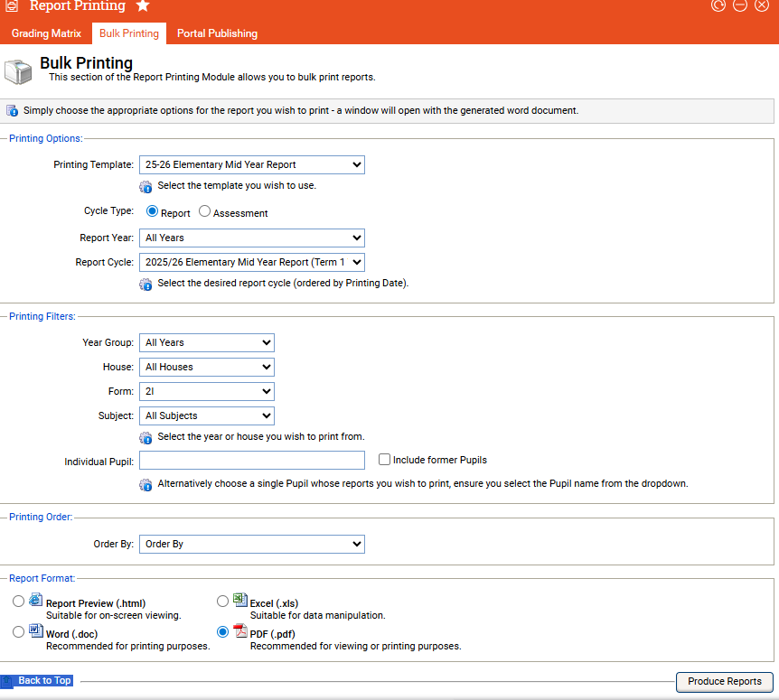Click the Report Preview (.html) icon

35,601
